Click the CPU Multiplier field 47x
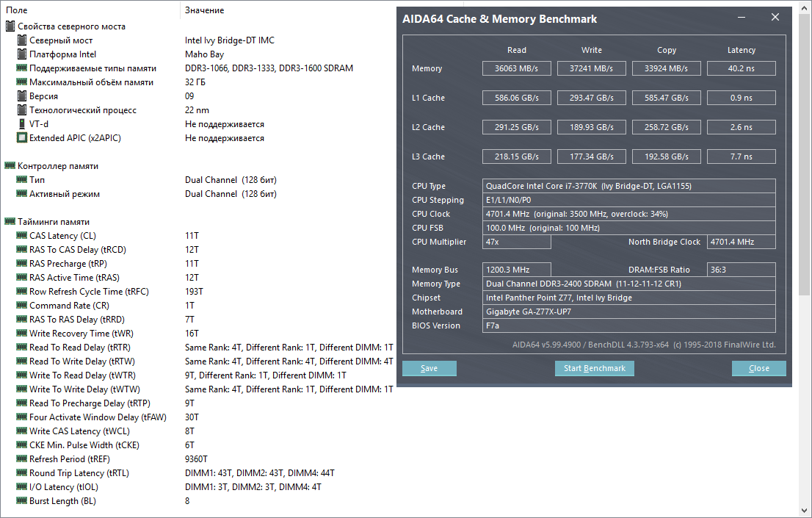 click(x=516, y=242)
